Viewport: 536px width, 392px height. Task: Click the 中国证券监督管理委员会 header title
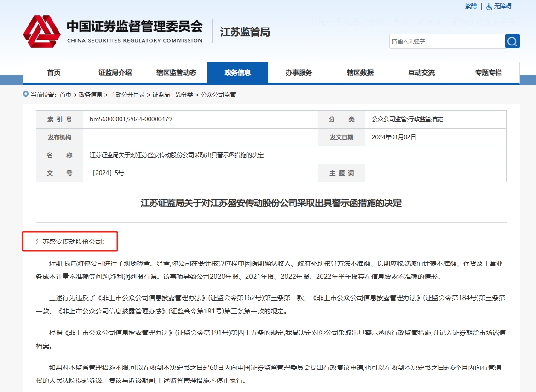coord(135,26)
